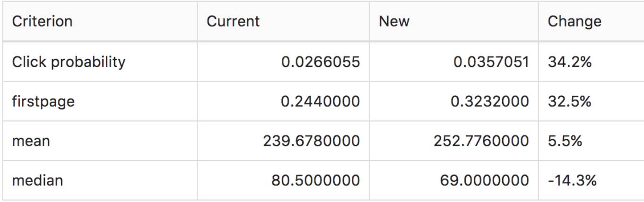Select the mean row label

pyautogui.click(x=31, y=141)
